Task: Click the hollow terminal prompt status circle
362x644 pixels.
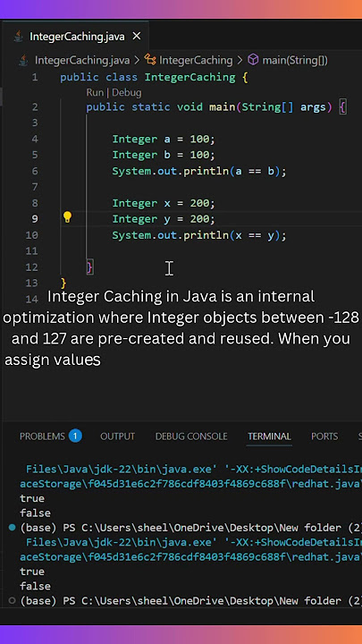Action: 13,600
